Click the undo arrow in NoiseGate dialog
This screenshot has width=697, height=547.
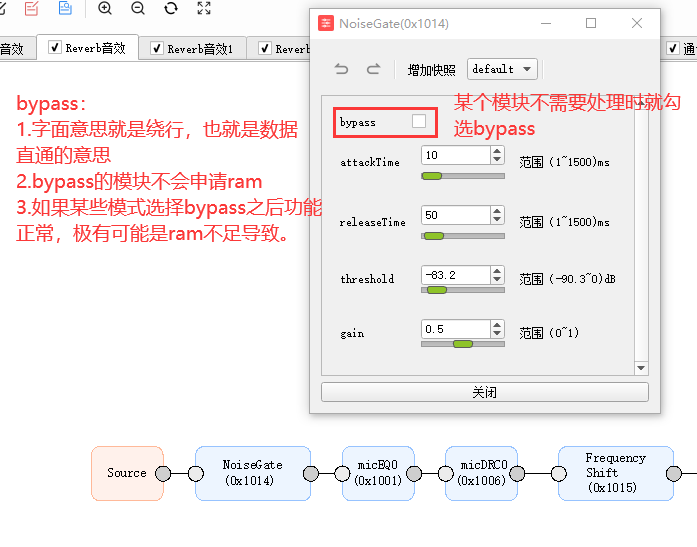click(341, 69)
